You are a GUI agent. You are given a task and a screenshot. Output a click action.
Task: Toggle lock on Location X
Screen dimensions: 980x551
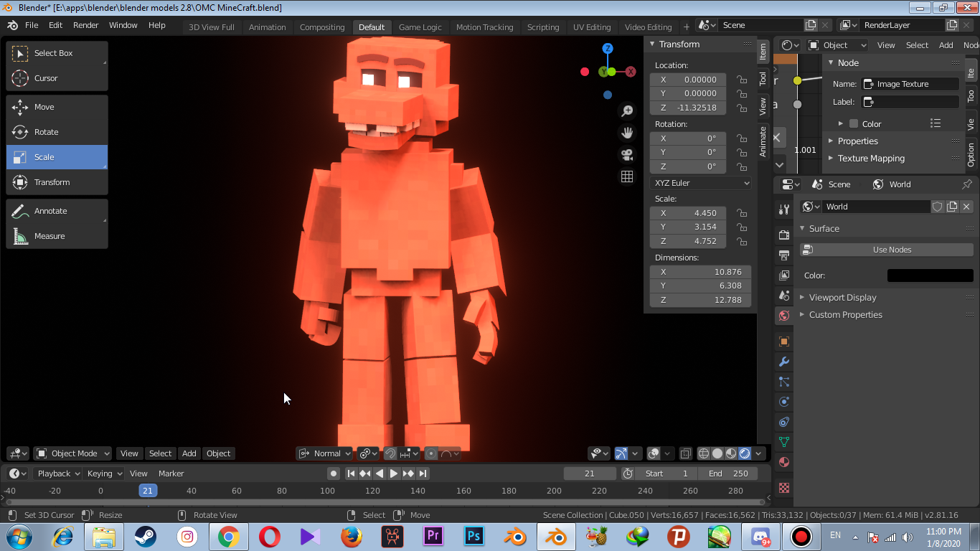742,80
